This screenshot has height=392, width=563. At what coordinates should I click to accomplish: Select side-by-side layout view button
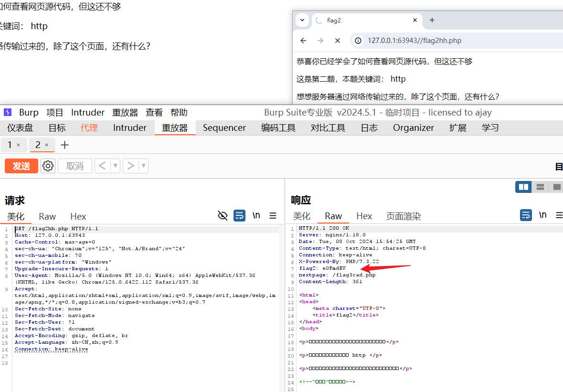(523, 187)
